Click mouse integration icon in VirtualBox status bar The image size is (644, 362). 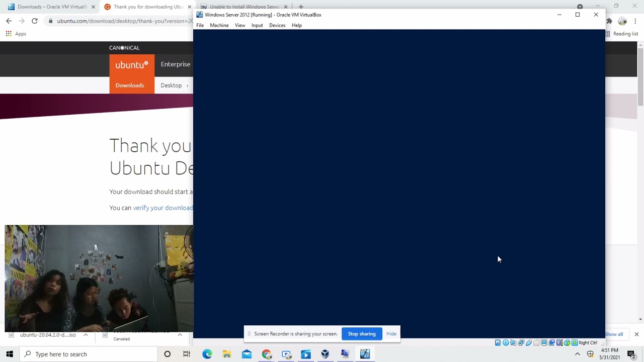[567, 342]
